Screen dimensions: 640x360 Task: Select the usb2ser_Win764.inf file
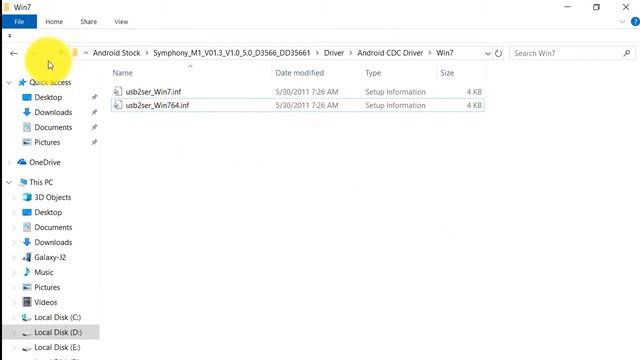click(x=298, y=105)
